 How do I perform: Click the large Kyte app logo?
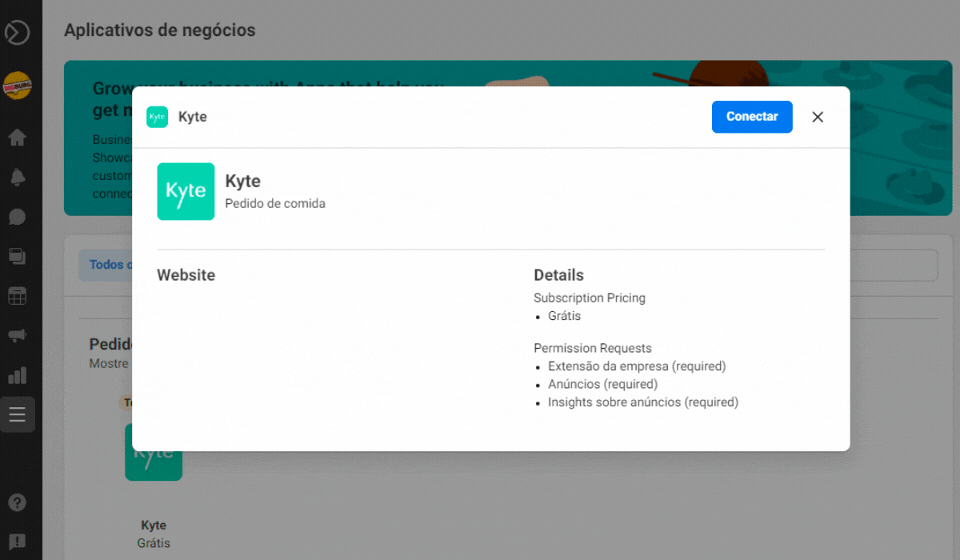[186, 191]
